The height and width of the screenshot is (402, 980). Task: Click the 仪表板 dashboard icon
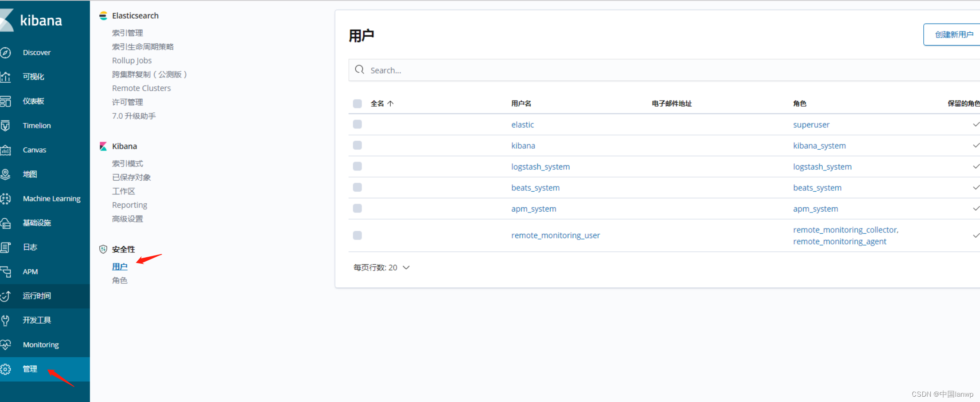[x=5, y=101]
